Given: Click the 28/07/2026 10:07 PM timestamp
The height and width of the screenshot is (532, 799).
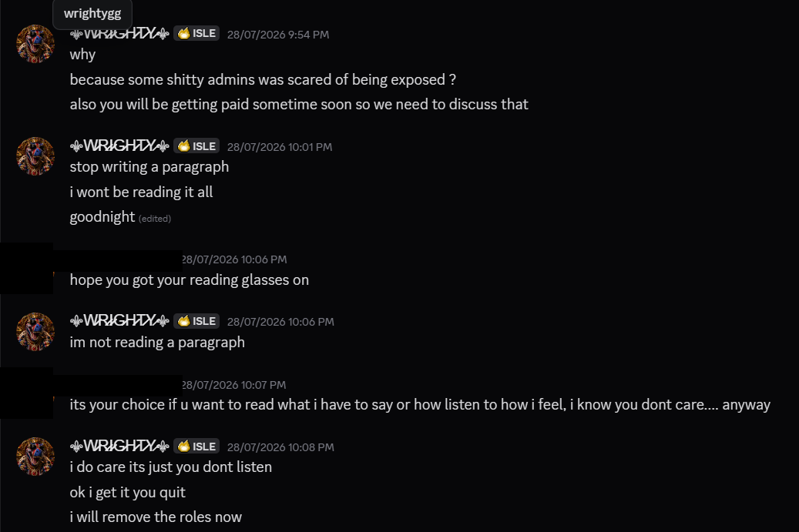Looking at the screenshot, I should 234,385.
